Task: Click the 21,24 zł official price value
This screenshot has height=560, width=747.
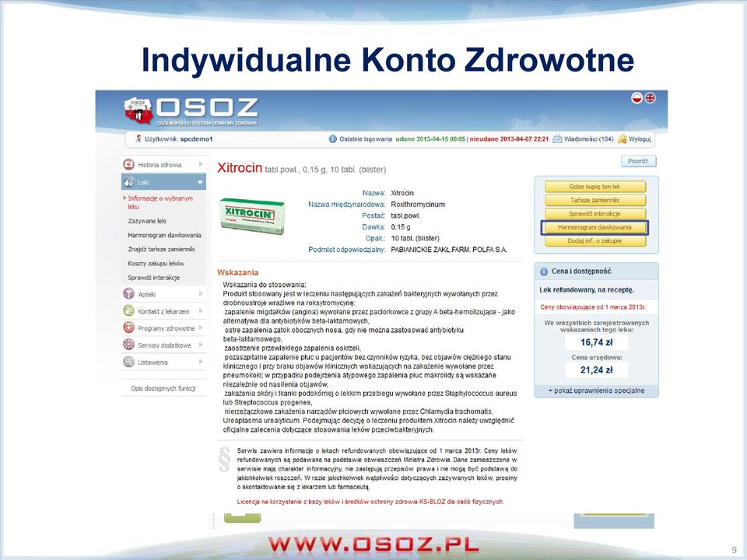Action: [x=597, y=370]
